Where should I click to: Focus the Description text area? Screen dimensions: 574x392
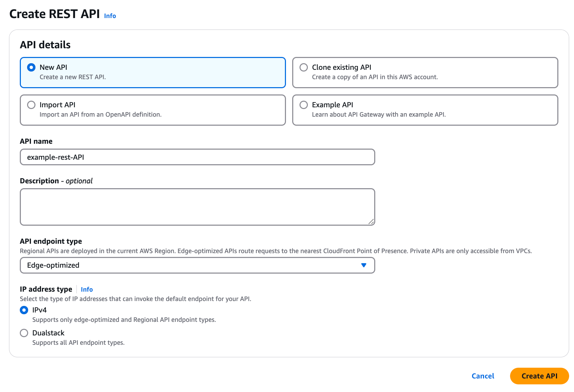[197, 207]
